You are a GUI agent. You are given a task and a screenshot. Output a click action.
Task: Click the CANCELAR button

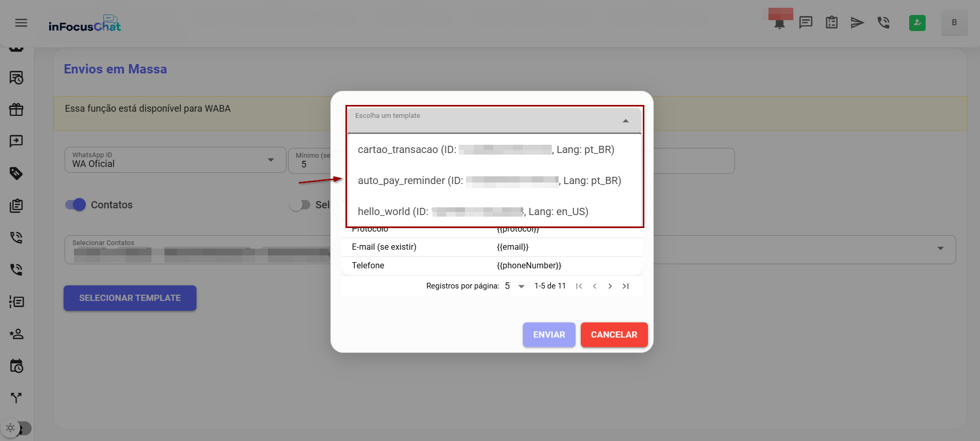(x=614, y=335)
